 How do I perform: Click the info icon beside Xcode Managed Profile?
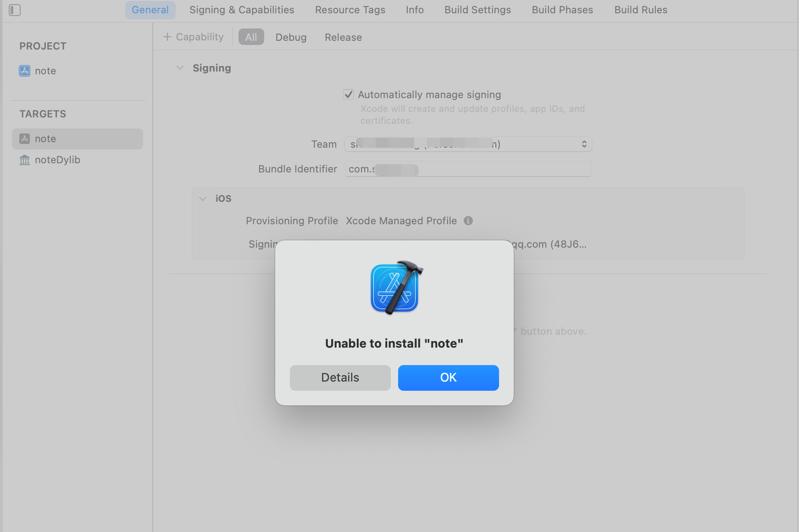(x=468, y=220)
